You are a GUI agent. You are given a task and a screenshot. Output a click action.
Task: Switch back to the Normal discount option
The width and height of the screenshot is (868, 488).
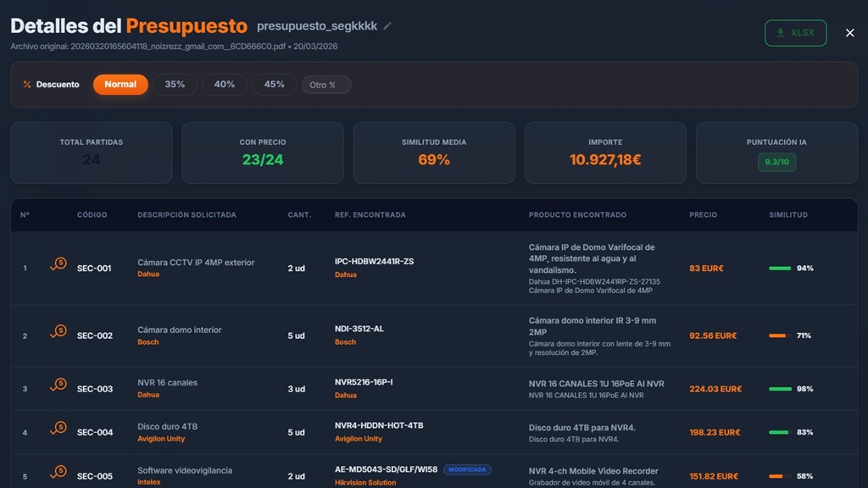click(x=120, y=84)
